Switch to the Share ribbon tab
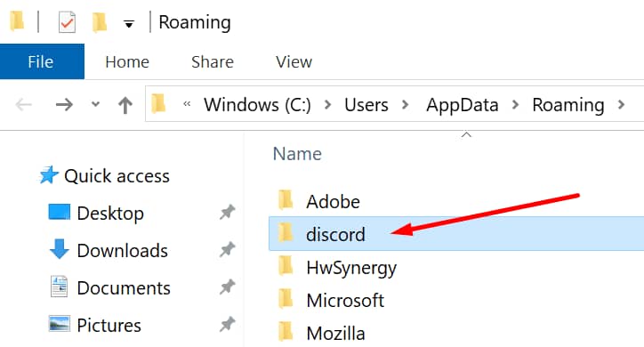Image resolution: width=644 pixels, height=347 pixels. [x=213, y=62]
